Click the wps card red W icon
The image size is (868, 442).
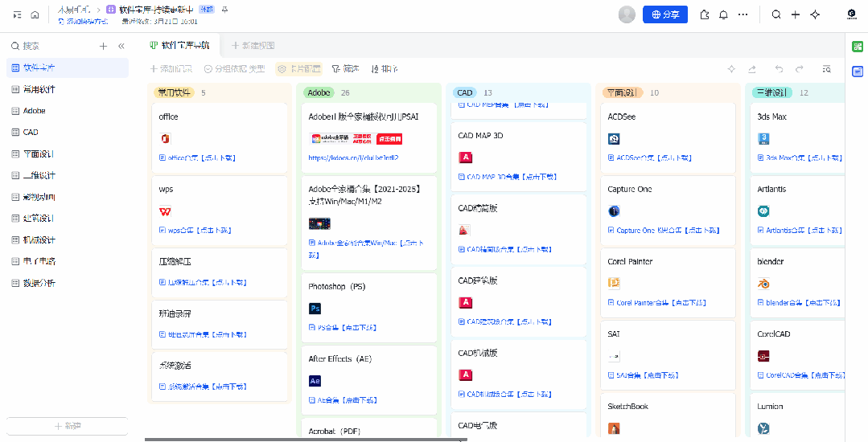pyautogui.click(x=165, y=211)
